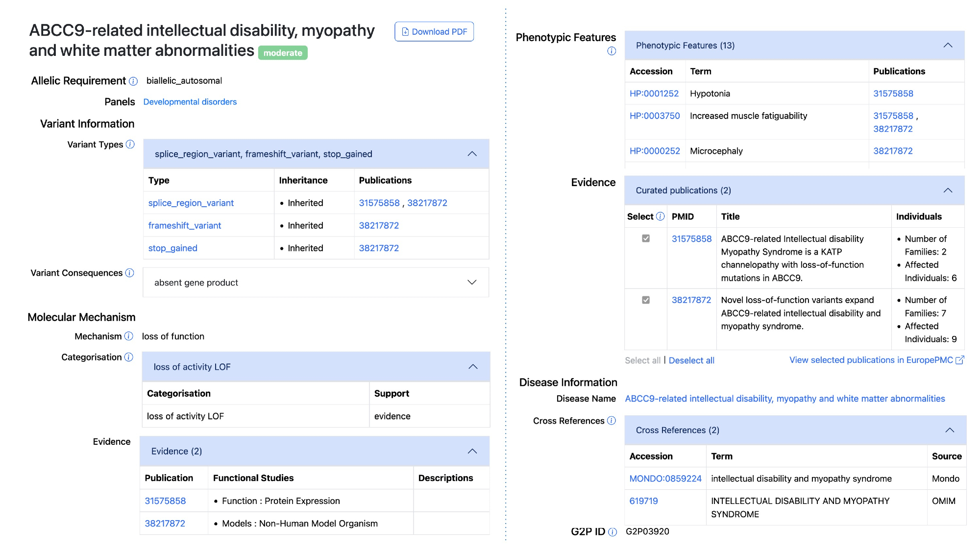The image size is (980, 551).
Task: Click info icon beside Allelic Requirement
Action: pos(133,81)
